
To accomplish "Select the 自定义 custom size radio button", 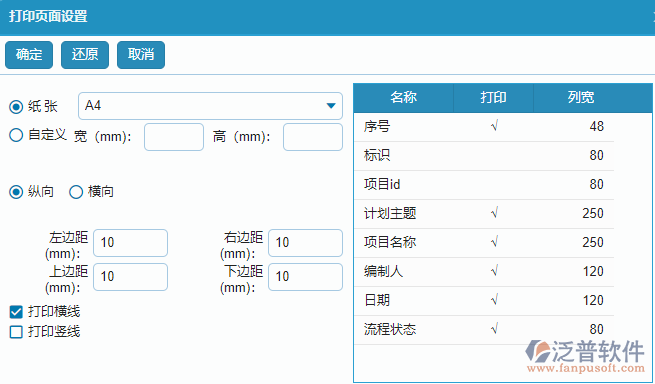I will tap(16, 135).
